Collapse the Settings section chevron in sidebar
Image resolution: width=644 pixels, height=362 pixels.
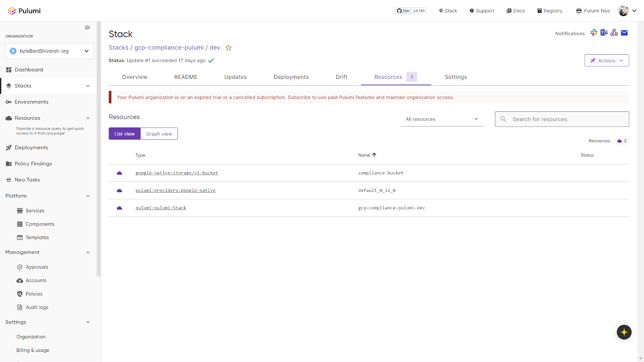pyautogui.click(x=88, y=322)
